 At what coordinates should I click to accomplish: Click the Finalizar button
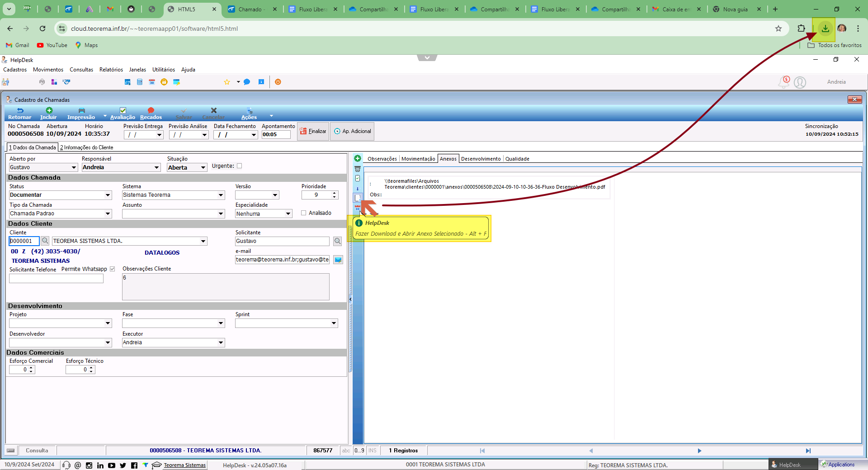313,131
